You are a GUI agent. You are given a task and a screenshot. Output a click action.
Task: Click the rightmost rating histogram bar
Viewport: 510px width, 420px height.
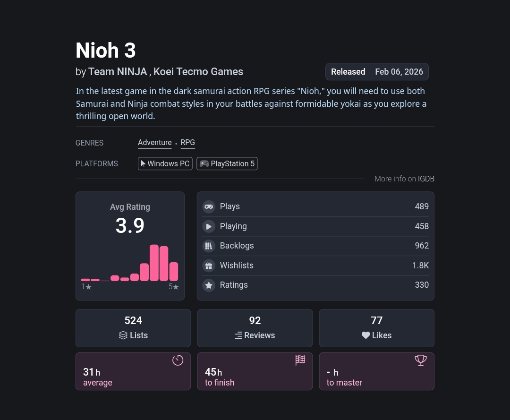pyautogui.click(x=174, y=272)
